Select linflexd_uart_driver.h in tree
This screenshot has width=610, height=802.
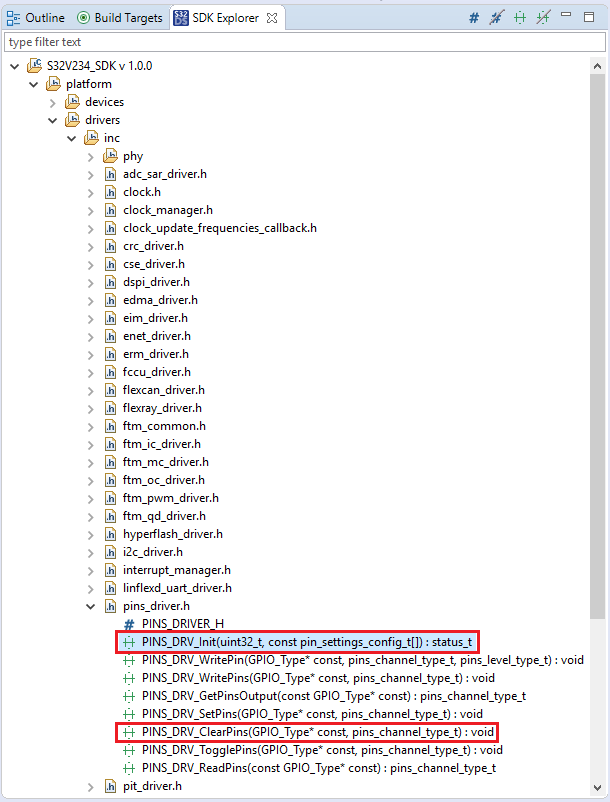click(177, 588)
